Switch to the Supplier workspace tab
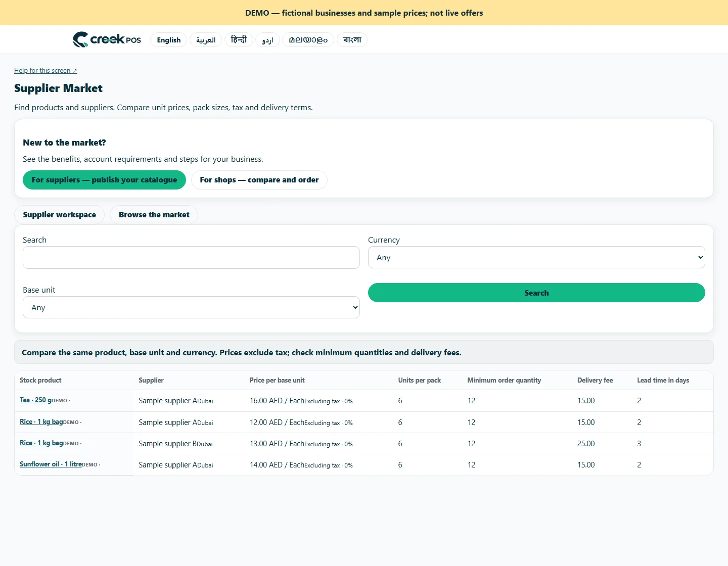The image size is (728, 566). (x=59, y=215)
